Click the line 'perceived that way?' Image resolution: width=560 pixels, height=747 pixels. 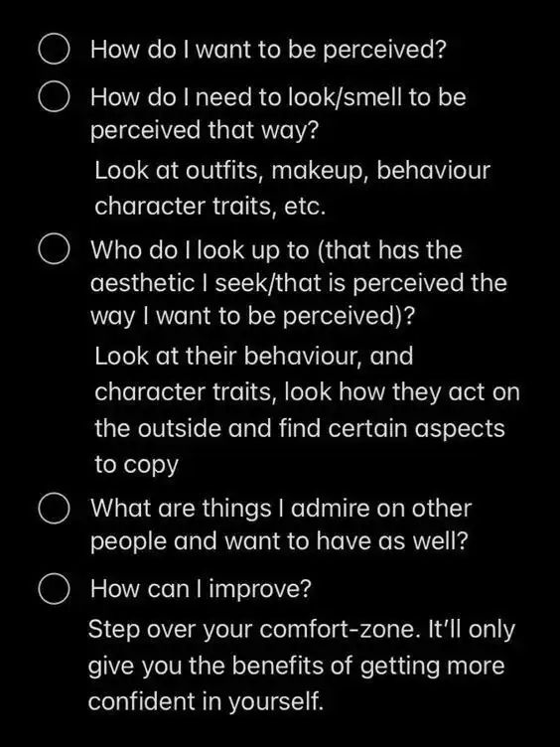click(x=204, y=130)
